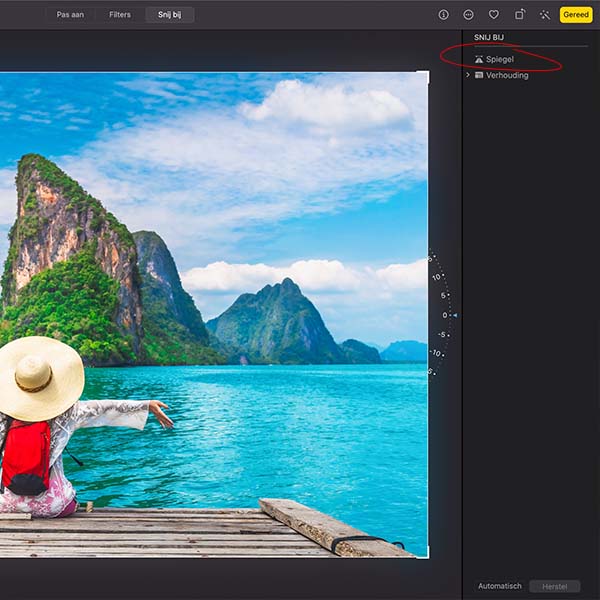Expand the Verhouding section chevron

coord(468,76)
